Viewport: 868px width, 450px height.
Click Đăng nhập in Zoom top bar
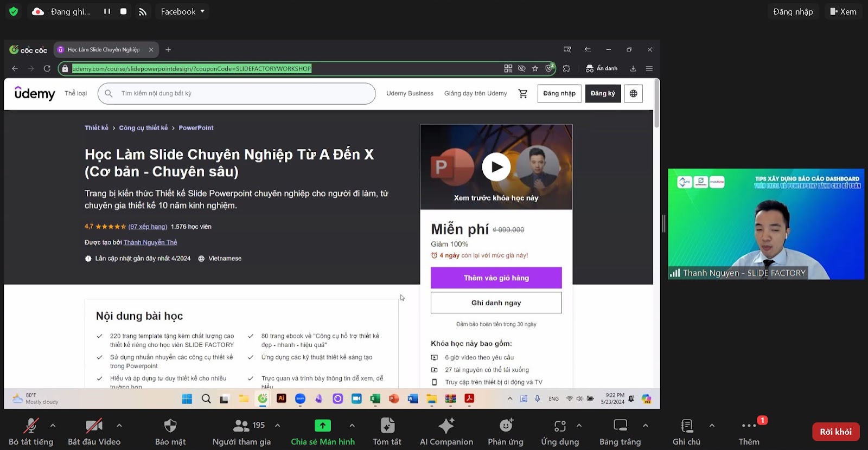pyautogui.click(x=793, y=11)
